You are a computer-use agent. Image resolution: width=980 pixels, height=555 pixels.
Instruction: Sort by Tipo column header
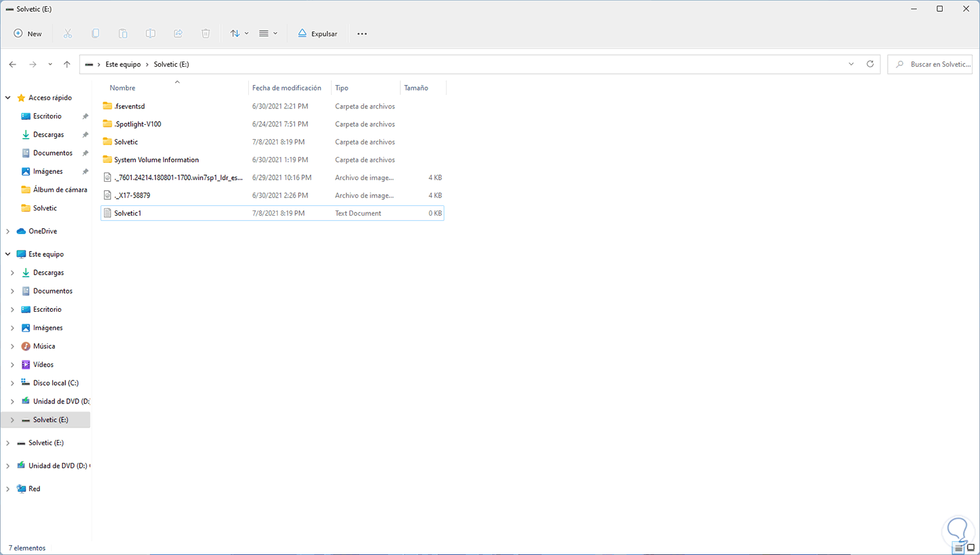pyautogui.click(x=342, y=88)
